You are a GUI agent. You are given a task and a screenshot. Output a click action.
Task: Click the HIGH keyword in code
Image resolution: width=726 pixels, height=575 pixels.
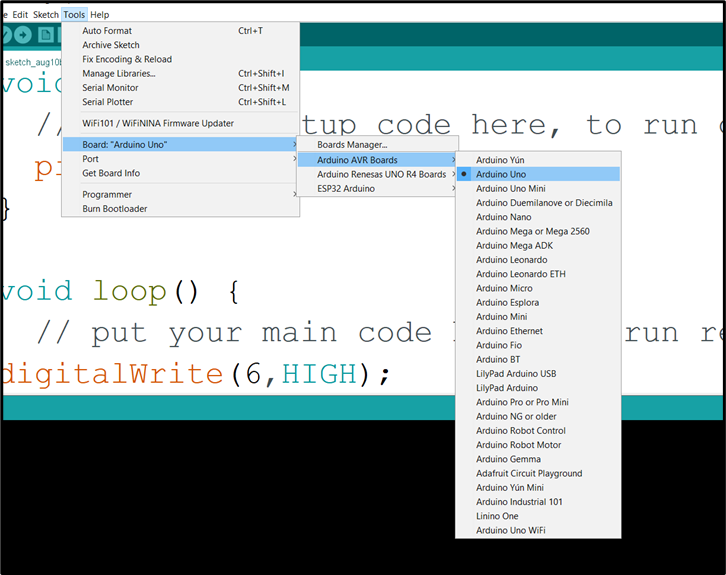[319, 374]
